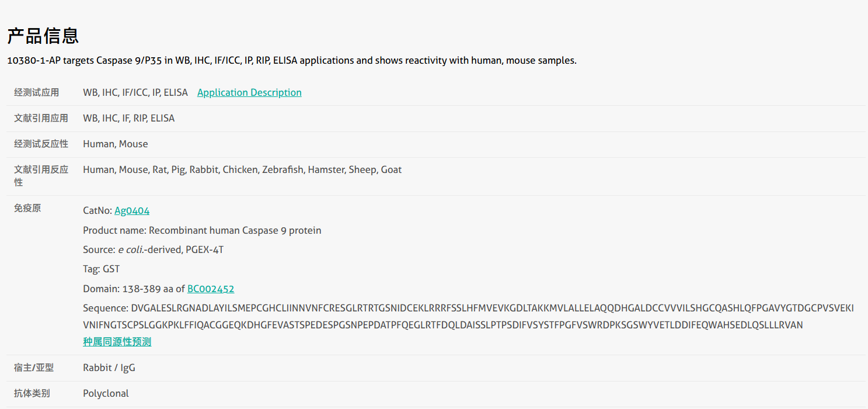Screen dimensions: 868x409
Task: Click the 产品信息 section heading
Action: pos(43,36)
